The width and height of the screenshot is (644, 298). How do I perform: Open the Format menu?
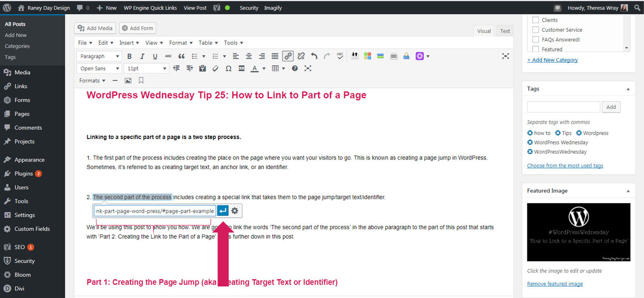[181, 43]
